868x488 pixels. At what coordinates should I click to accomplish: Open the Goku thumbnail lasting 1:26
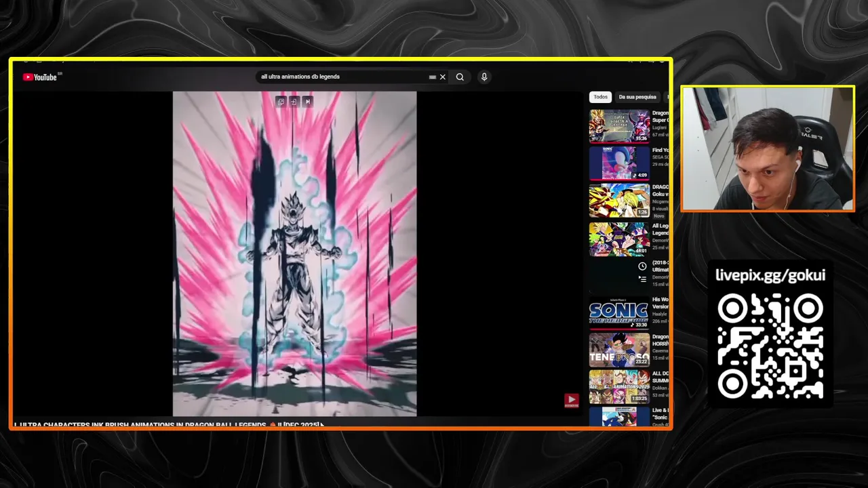619,200
